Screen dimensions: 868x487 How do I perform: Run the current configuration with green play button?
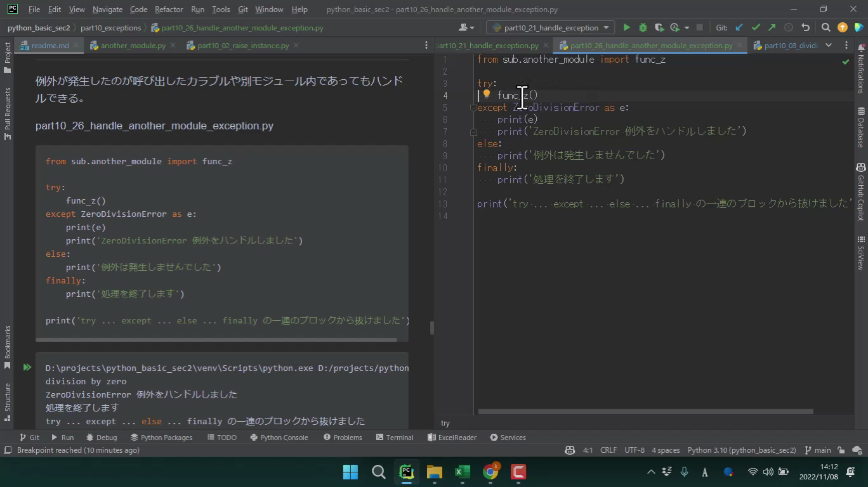(626, 27)
